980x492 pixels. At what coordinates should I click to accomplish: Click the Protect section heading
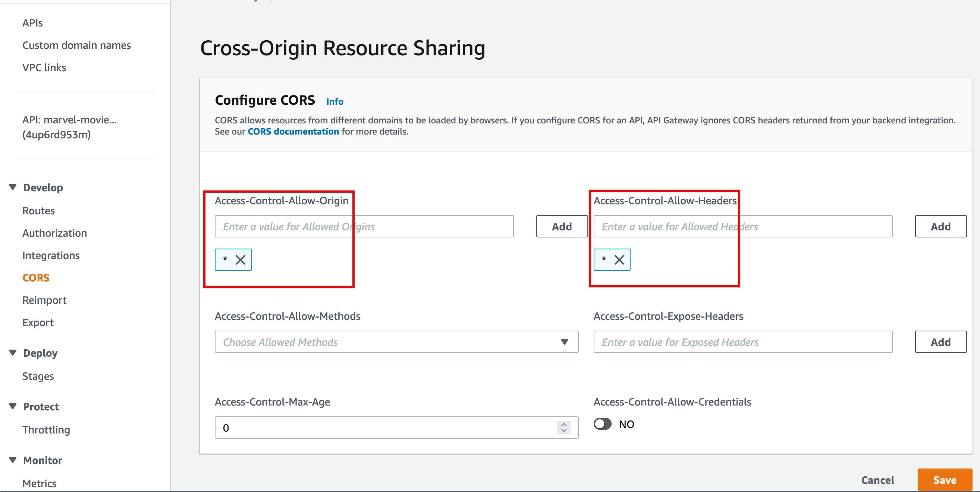41,406
